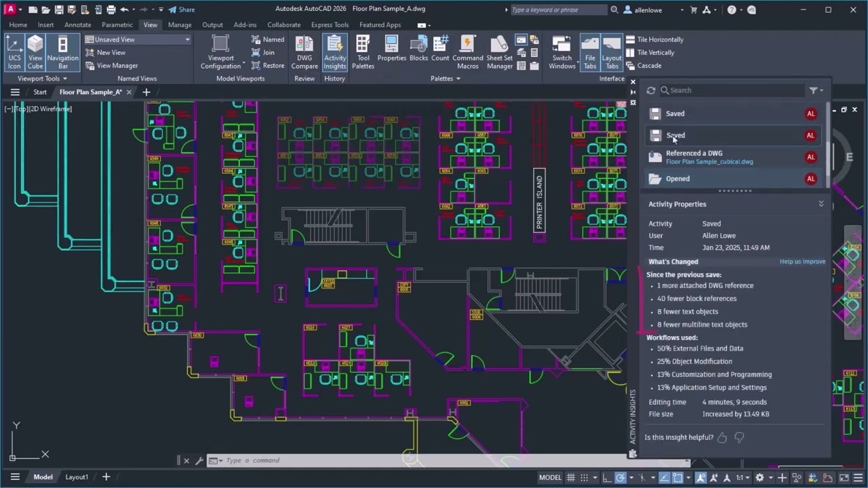The width and height of the screenshot is (868, 488).
Task: Open the Properties palette
Action: (x=391, y=49)
